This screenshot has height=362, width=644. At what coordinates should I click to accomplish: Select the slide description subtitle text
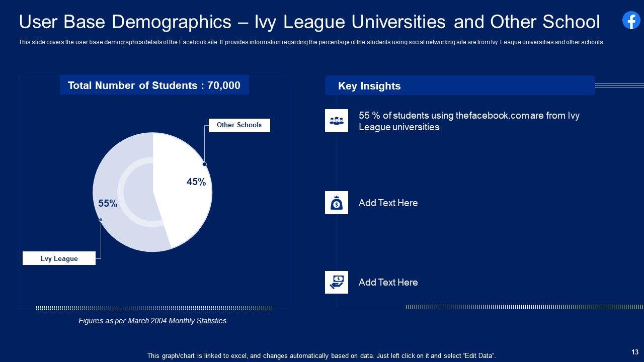tap(311, 42)
